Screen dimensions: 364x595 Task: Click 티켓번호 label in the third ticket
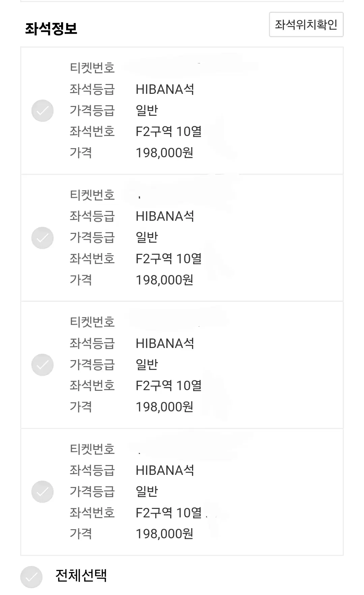(92, 322)
